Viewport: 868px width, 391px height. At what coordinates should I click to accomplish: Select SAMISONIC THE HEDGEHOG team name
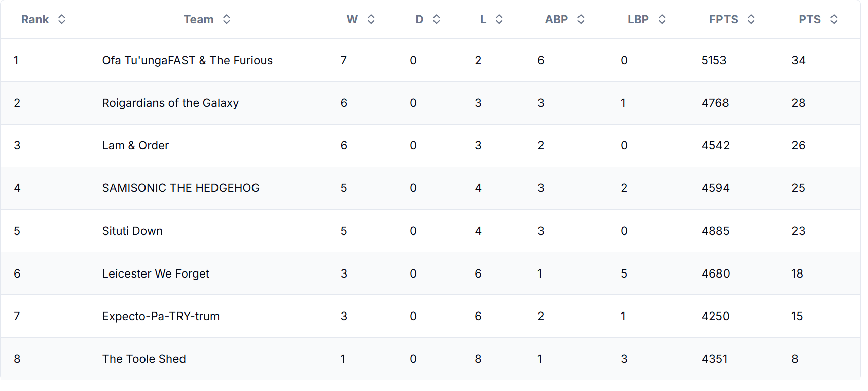point(180,188)
